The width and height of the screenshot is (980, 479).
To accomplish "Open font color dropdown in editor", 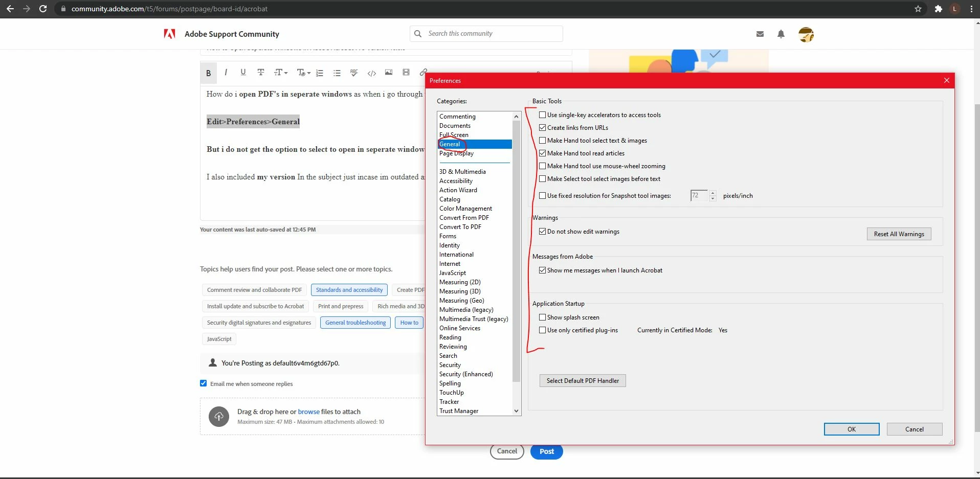I will [303, 73].
